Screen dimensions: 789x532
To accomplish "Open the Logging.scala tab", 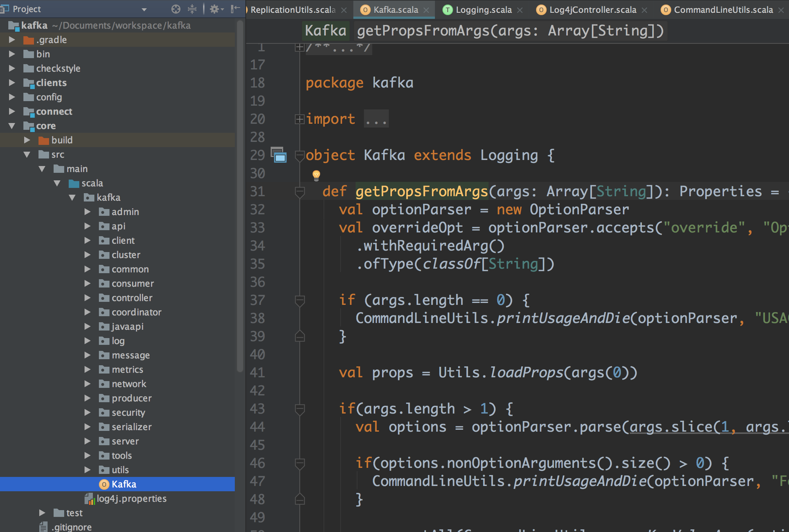I will (x=484, y=10).
